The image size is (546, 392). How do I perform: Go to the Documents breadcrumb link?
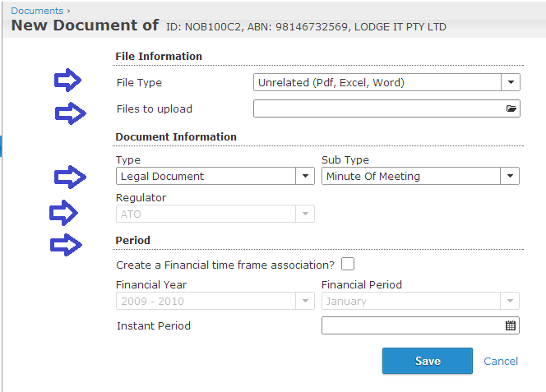[x=37, y=11]
